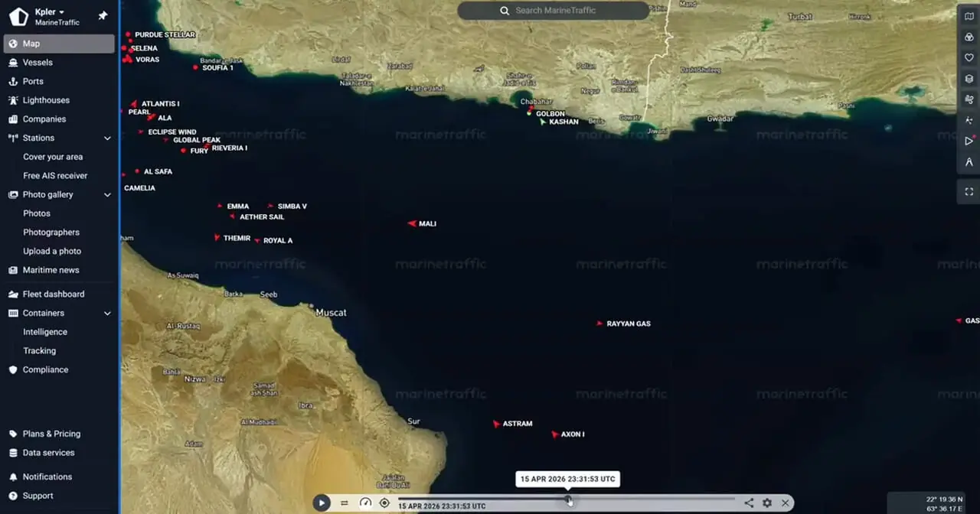Click the playback speed gauge icon
This screenshot has height=514, width=980.
point(365,503)
